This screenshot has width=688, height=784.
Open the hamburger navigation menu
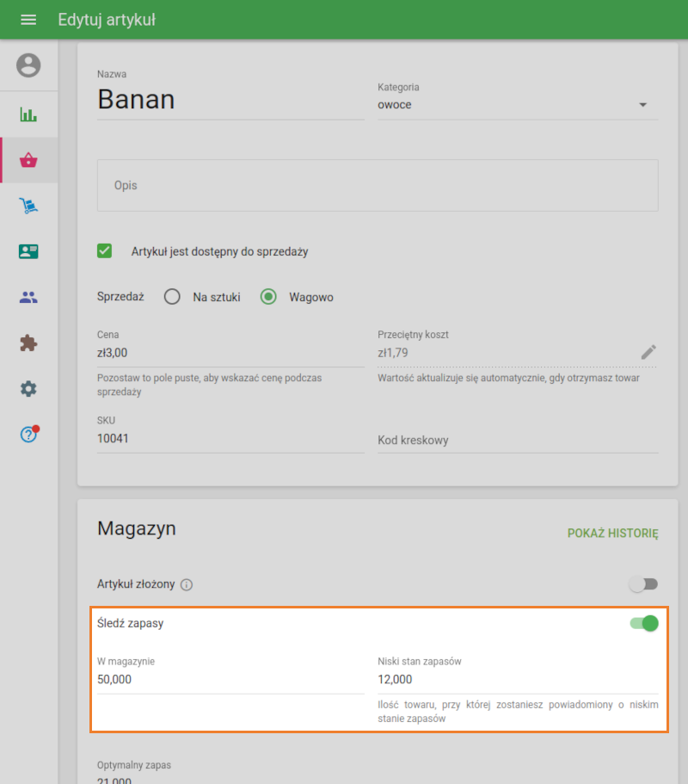coord(28,19)
